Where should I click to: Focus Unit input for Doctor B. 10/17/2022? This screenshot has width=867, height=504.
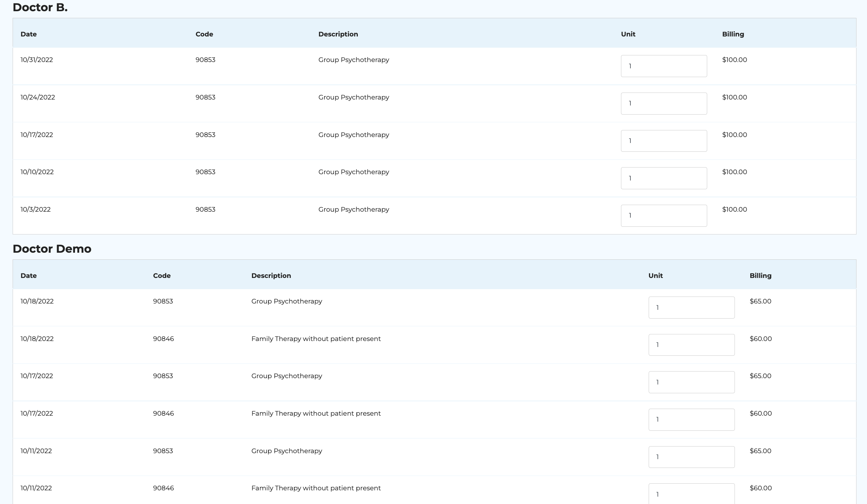(663, 141)
